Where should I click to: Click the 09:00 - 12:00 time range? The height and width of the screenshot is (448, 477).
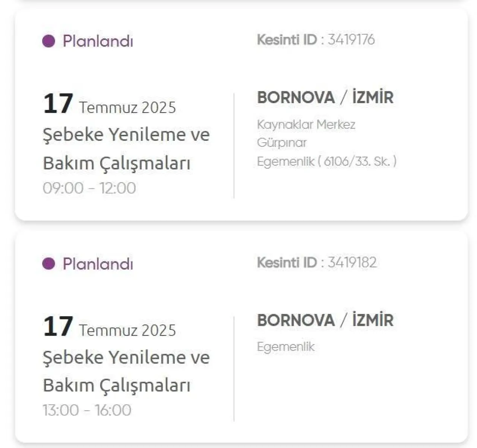click(x=89, y=188)
